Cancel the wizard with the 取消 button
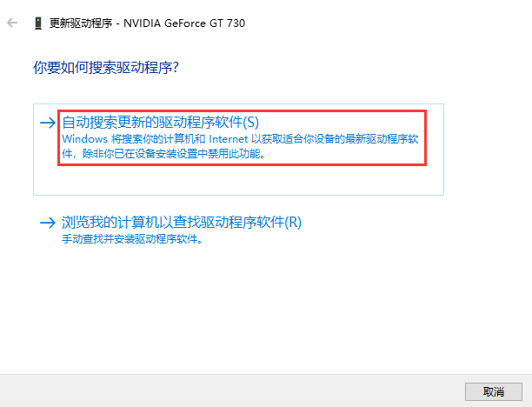 pyautogui.click(x=494, y=391)
